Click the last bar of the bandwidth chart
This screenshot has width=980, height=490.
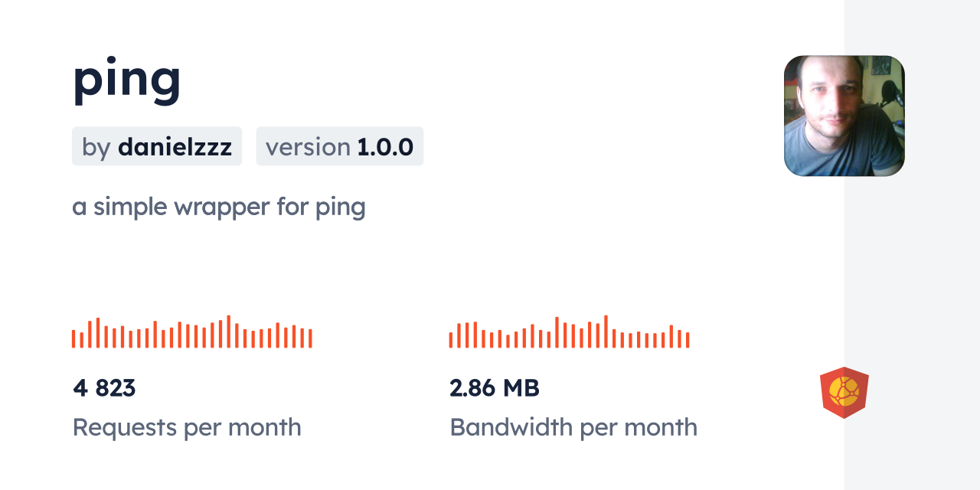(688, 340)
